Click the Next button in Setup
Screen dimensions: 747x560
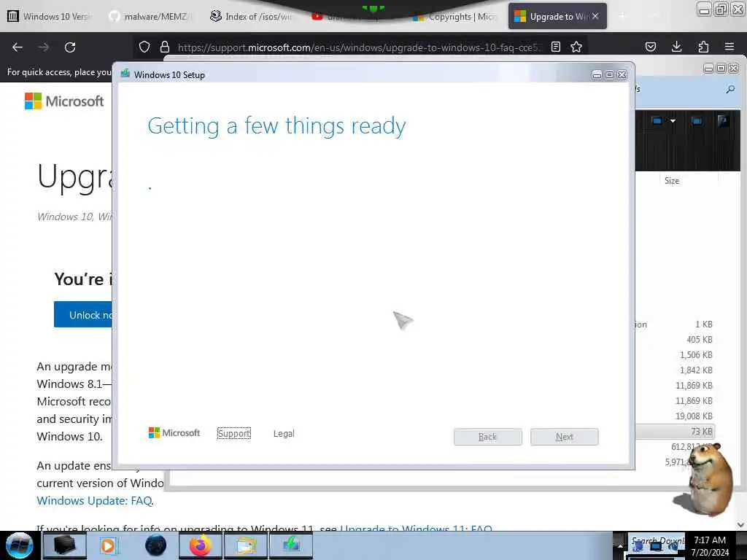(565, 437)
